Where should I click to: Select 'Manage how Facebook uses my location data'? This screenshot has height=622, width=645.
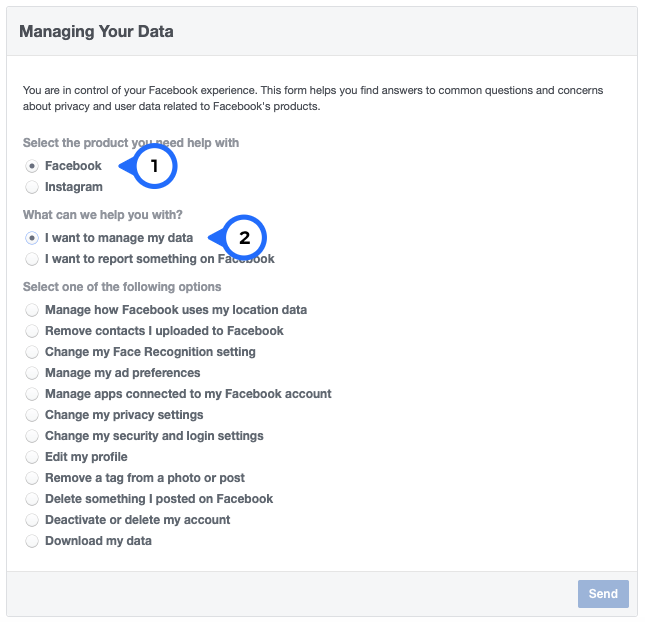tap(33, 310)
